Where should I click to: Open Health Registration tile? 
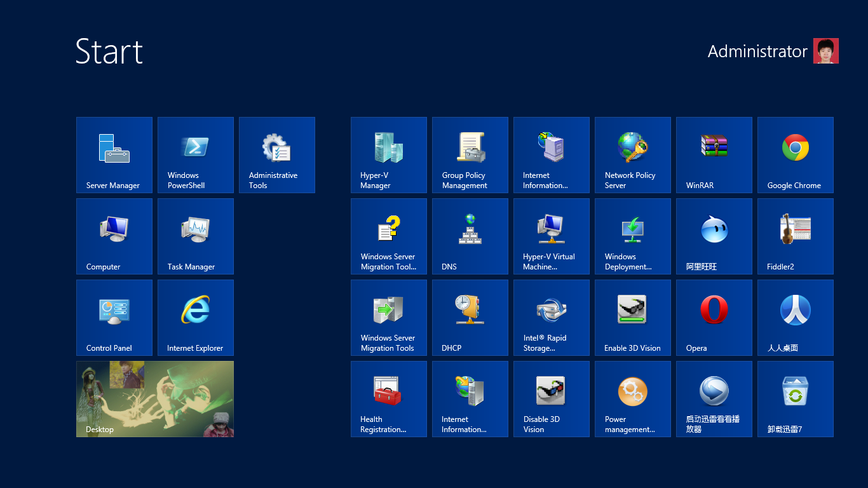point(389,399)
